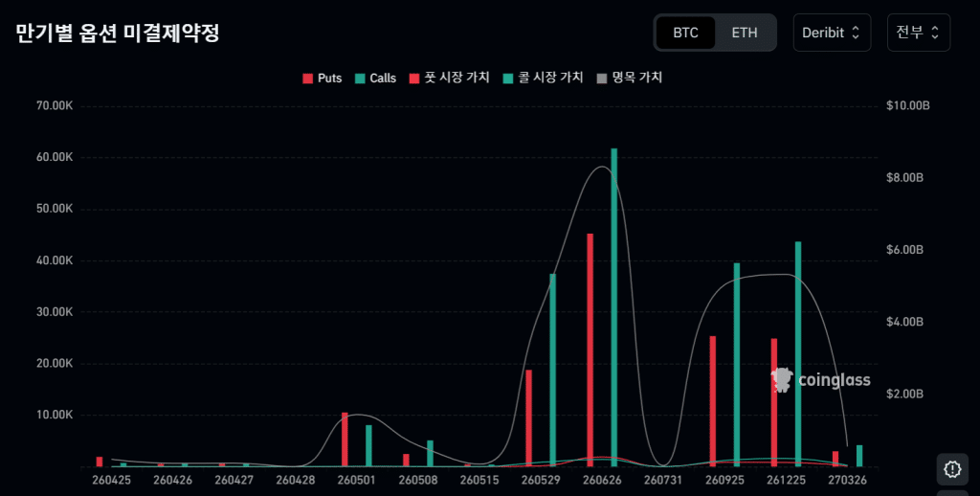Click the y-axis label 40.00K
The width and height of the screenshot is (980, 496).
pyautogui.click(x=55, y=260)
